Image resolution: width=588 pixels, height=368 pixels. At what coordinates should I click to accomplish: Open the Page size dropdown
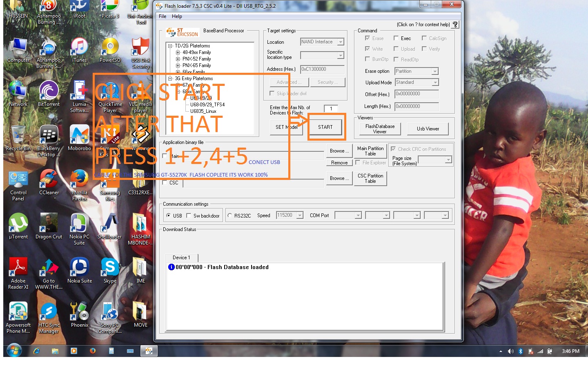click(448, 159)
